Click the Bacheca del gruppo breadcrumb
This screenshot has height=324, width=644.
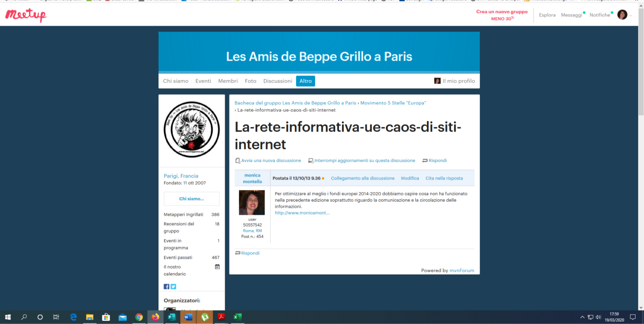coord(295,103)
